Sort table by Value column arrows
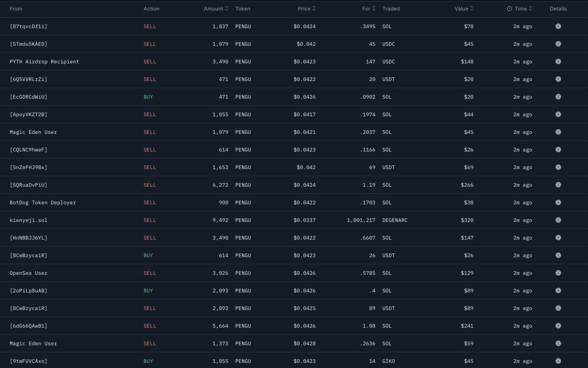 point(472,8)
